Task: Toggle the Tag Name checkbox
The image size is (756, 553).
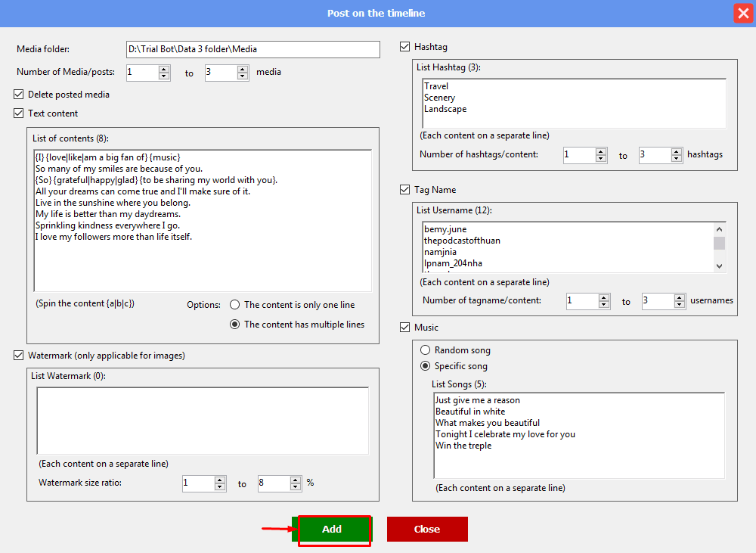Action: point(405,190)
